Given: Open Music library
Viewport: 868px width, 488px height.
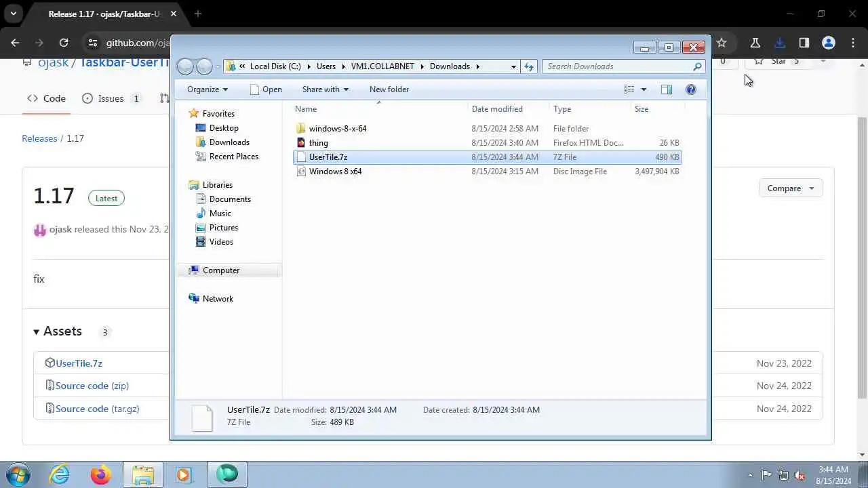Looking at the screenshot, I should click(220, 213).
